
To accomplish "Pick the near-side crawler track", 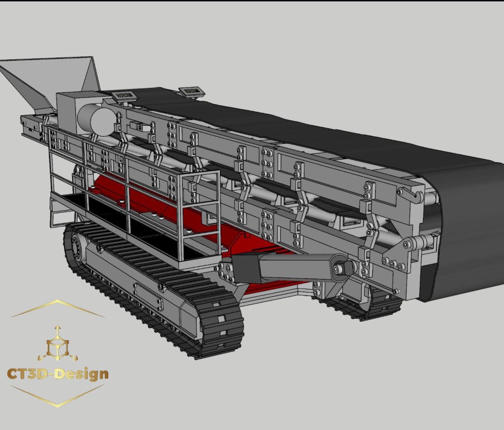I will tap(153, 290).
